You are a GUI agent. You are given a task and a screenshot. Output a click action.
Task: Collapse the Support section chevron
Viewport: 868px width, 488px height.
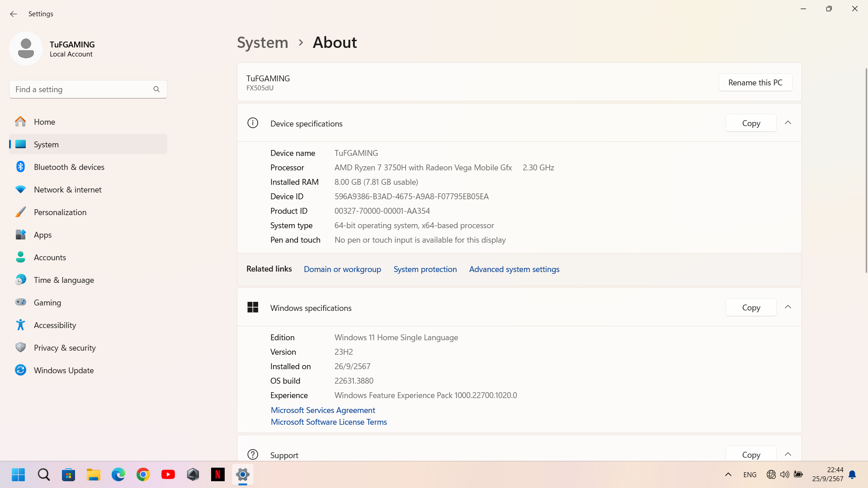788,454
